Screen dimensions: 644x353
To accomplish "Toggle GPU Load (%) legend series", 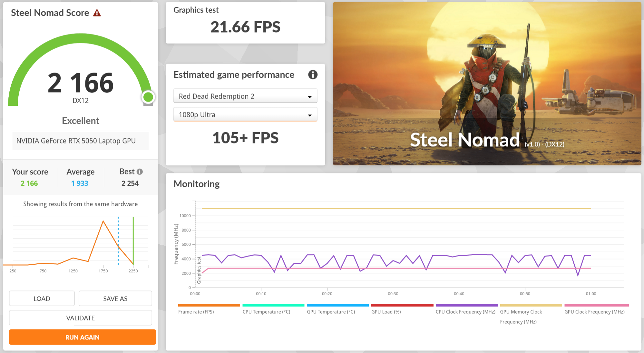I will (386, 311).
